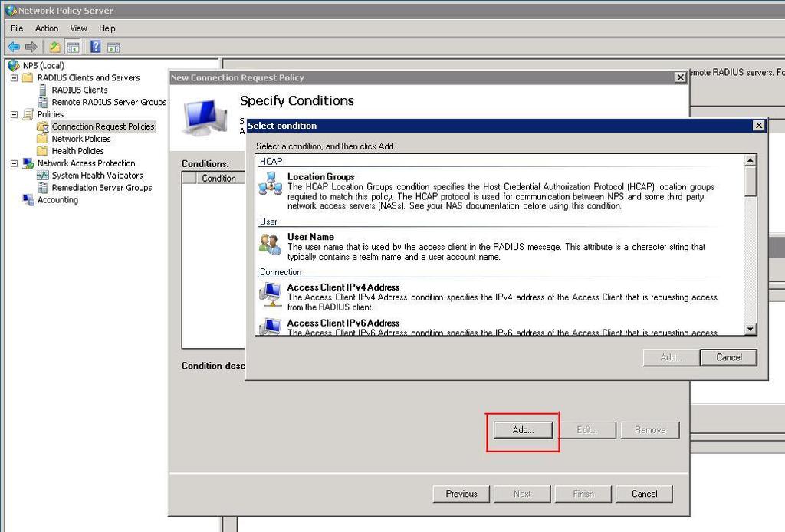Collapse the Network Access Protection node
This screenshot has height=532, width=785.
tap(15, 163)
